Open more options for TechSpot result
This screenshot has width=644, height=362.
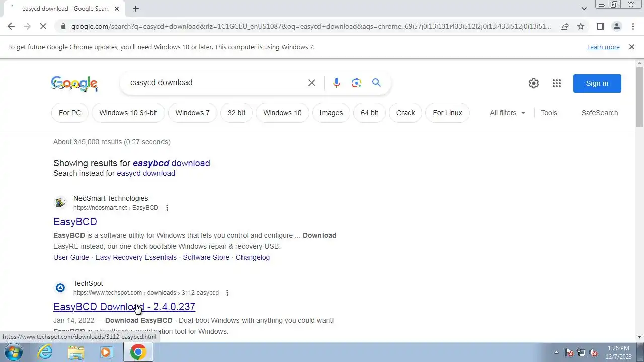pos(227,293)
